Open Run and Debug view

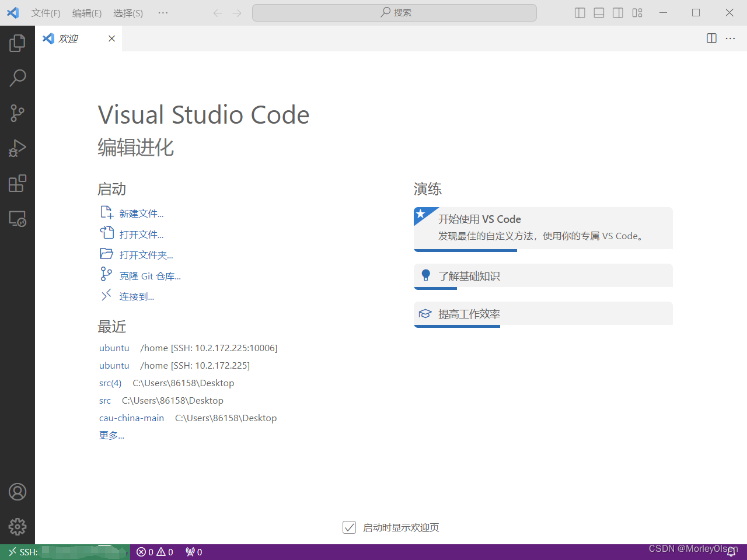point(18,148)
